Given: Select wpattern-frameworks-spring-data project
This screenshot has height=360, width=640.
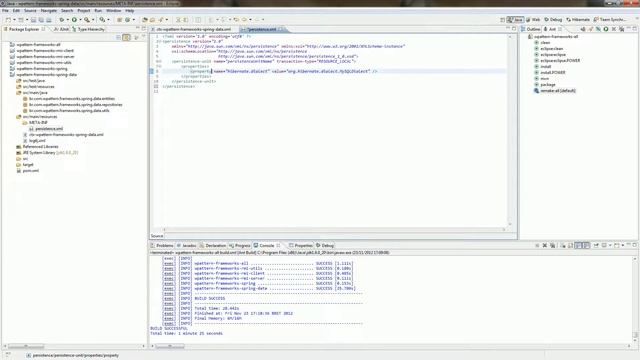Looking at the screenshot, I should (47, 75).
